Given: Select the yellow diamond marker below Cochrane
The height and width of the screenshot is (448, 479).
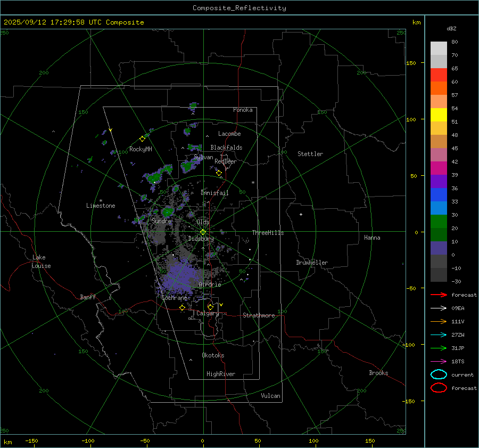Looking at the screenshot, I should pyautogui.click(x=182, y=307).
